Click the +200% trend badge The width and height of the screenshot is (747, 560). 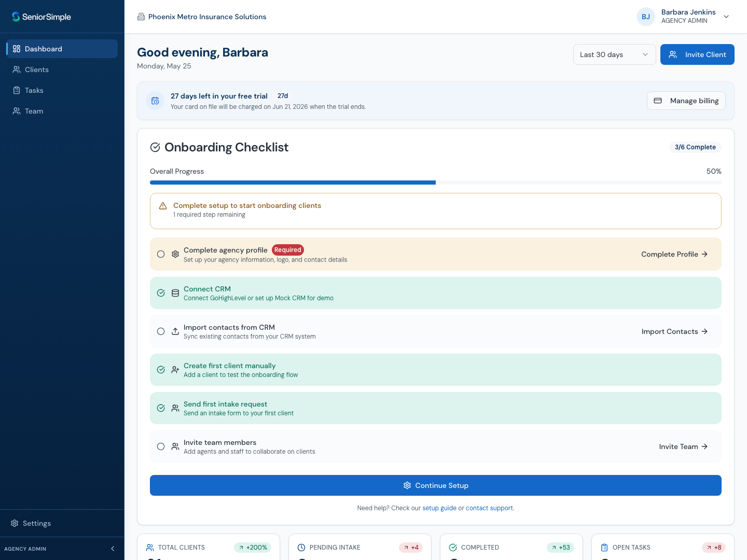[x=253, y=548]
